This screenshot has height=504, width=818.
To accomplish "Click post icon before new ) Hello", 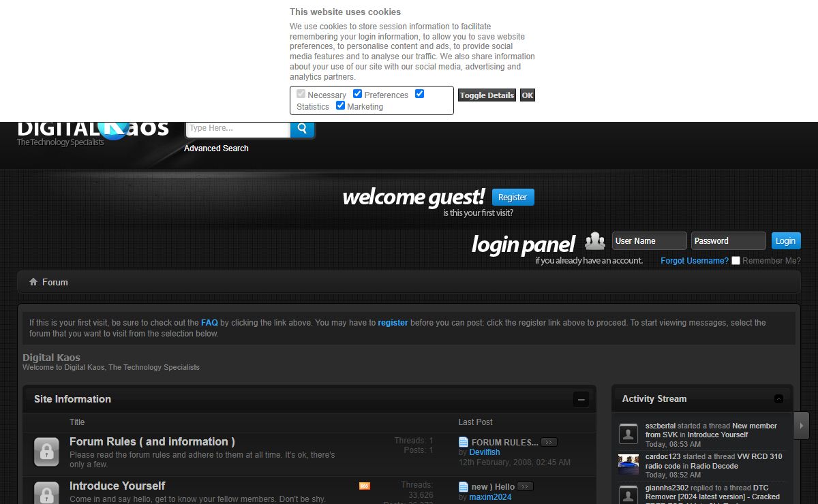I will (x=464, y=486).
